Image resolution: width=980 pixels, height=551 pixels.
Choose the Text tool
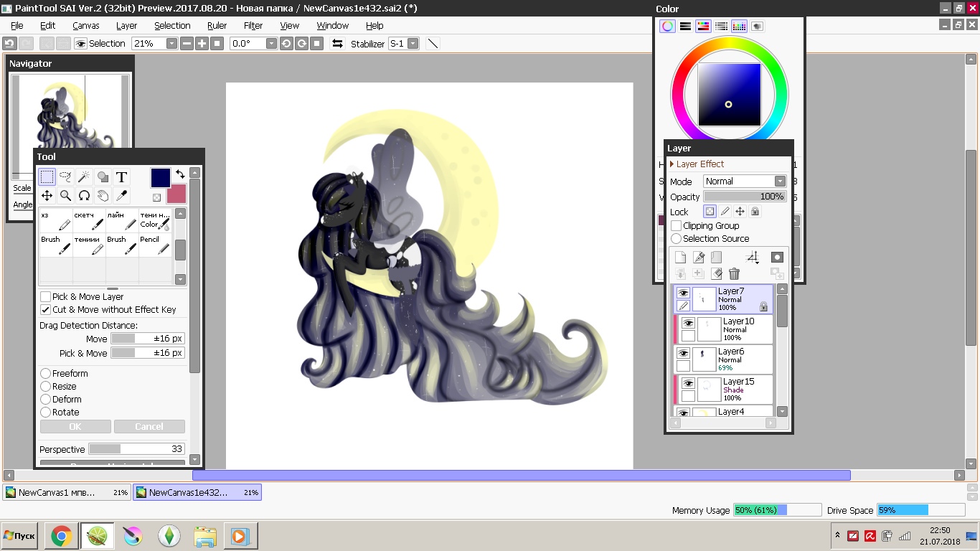coord(121,177)
